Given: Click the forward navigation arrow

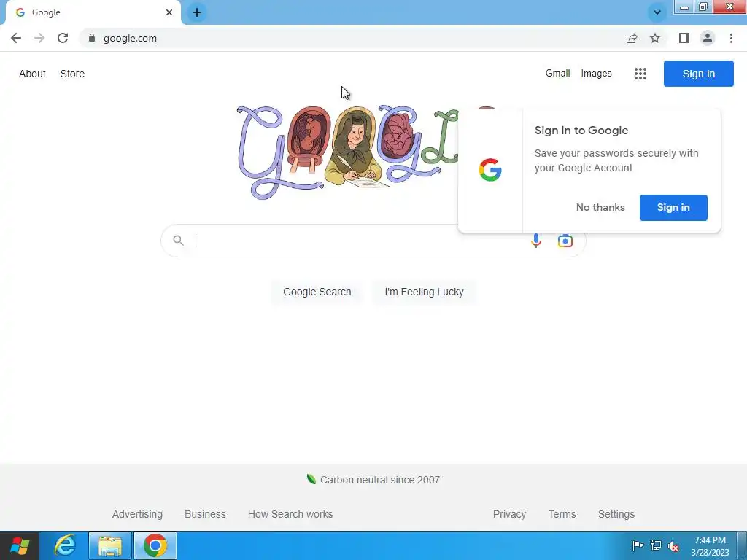Looking at the screenshot, I should pos(39,38).
